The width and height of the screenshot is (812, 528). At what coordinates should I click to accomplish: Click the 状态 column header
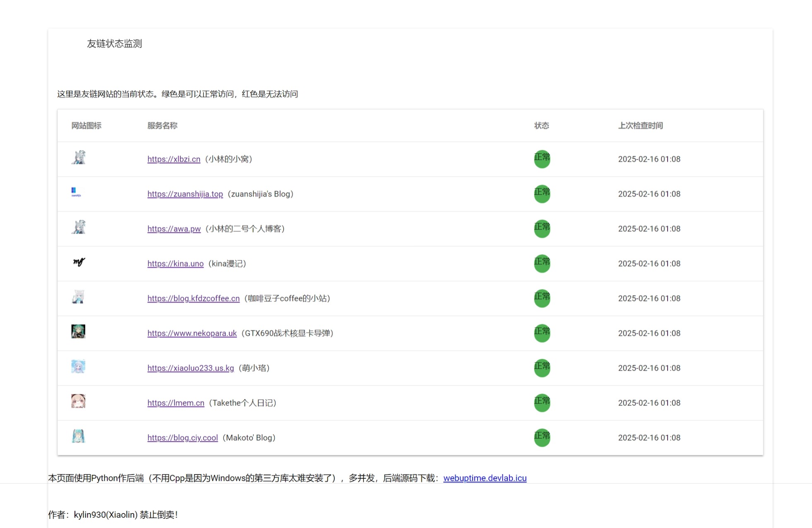click(x=542, y=126)
